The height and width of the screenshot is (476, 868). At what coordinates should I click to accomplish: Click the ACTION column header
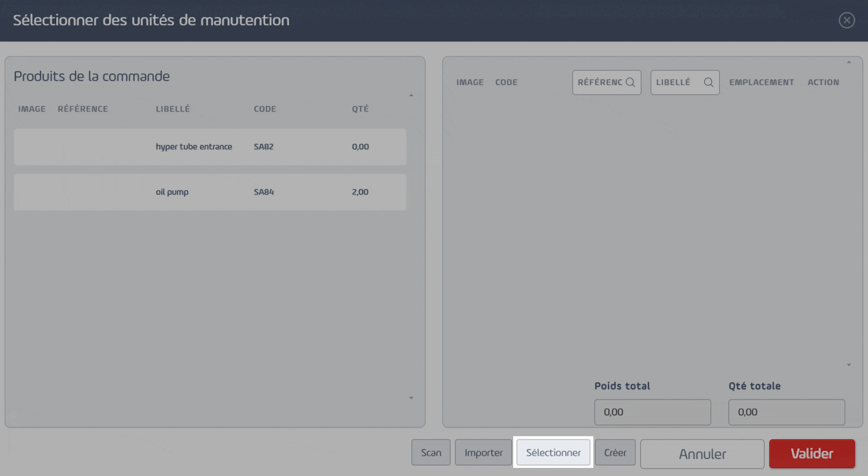click(823, 82)
